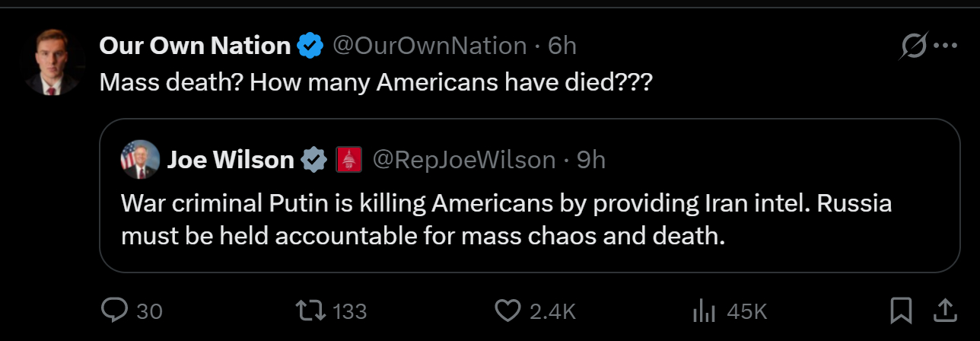
Task: Open the Our Own Nation display name
Action: [x=196, y=46]
